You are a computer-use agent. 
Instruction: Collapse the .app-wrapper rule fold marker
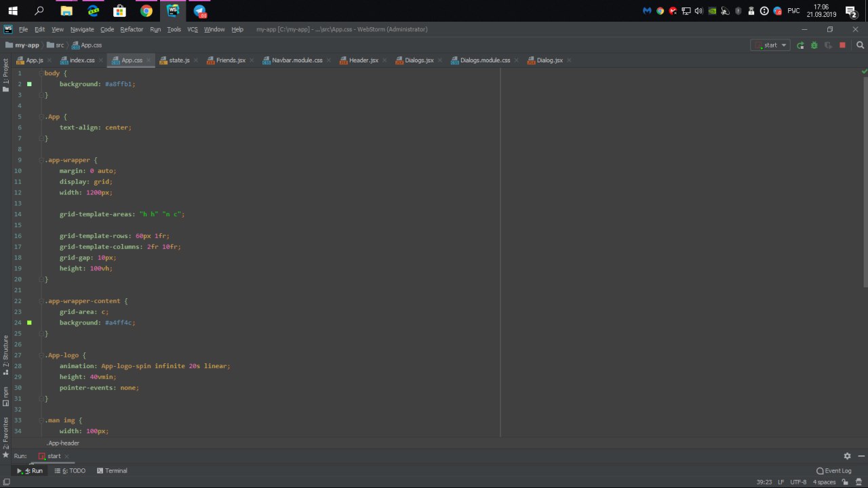coord(42,160)
